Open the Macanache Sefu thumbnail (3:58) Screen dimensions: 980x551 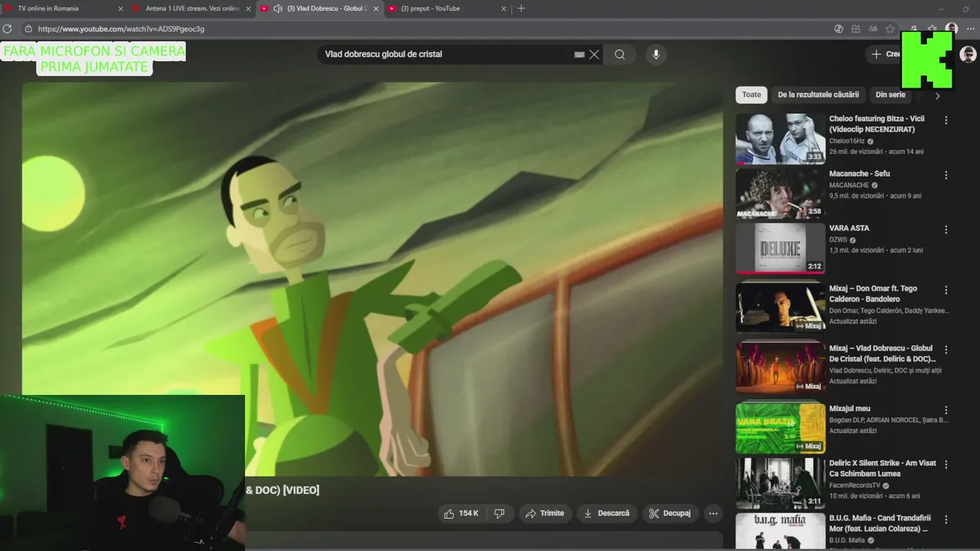coord(781,194)
